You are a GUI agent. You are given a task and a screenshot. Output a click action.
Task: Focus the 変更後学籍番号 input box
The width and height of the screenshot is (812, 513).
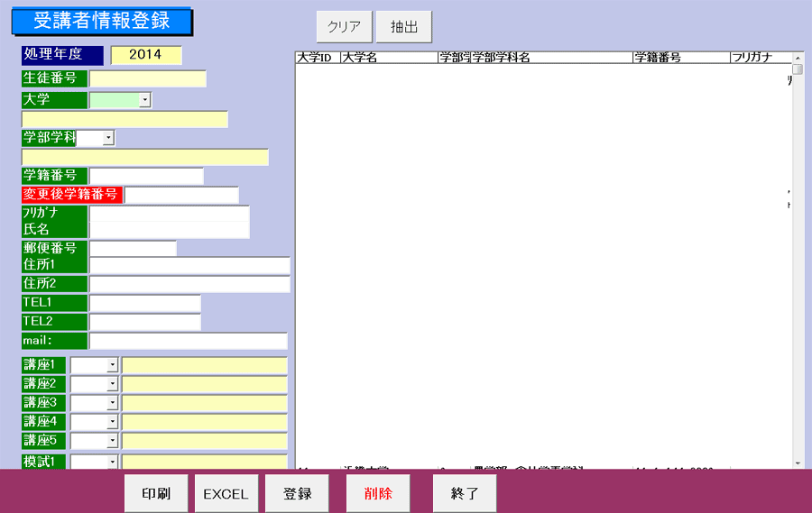(181, 195)
